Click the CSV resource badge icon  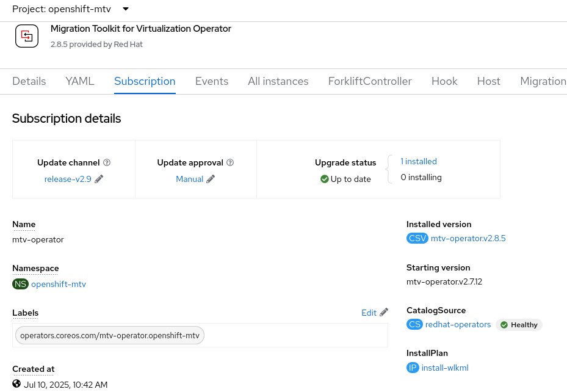coord(417,238)
